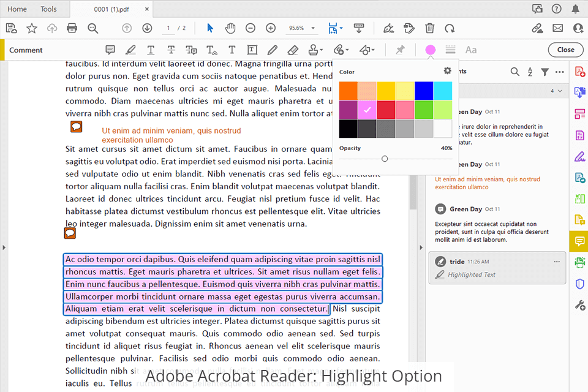Viewport: 588px width, 392px height.
Task: Select the Eraser tool
Action: click(293, 50)
